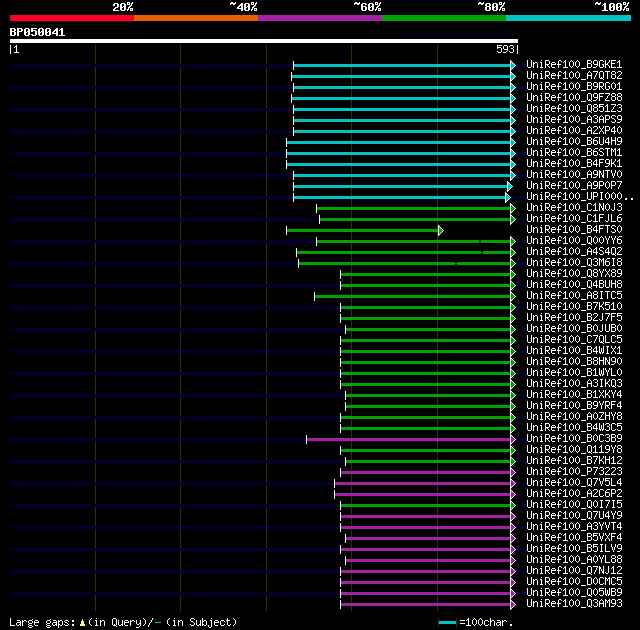The width and height of the screenshot is (640, 630).
Task: Select UniRef100_C1N0J3 label
Action: coord(574,208)
